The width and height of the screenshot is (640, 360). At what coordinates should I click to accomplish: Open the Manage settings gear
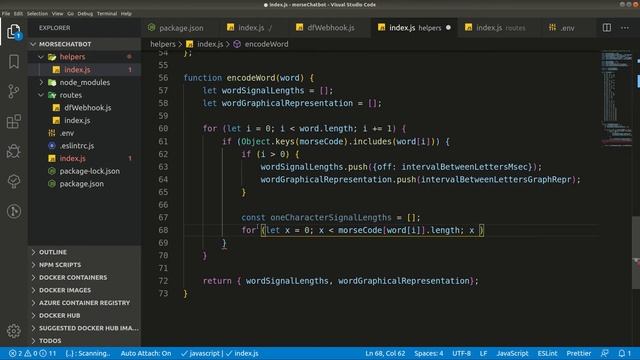point(13,331)
